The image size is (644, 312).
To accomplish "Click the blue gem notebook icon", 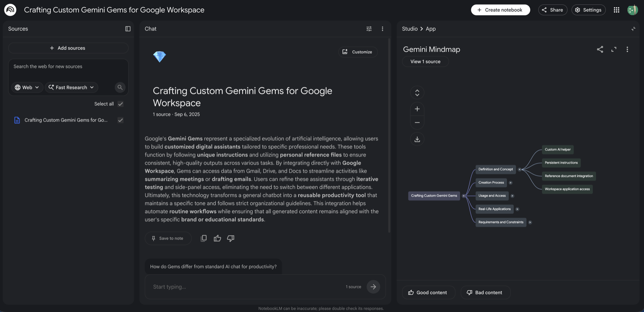I will point(159,57).
